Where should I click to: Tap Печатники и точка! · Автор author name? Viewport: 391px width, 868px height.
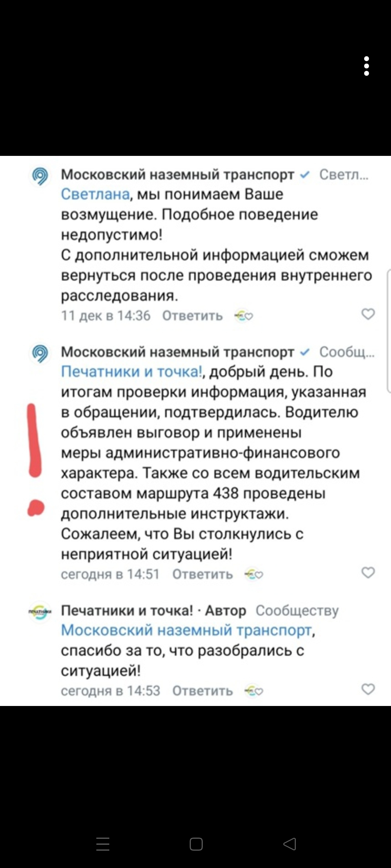point(127,610)
